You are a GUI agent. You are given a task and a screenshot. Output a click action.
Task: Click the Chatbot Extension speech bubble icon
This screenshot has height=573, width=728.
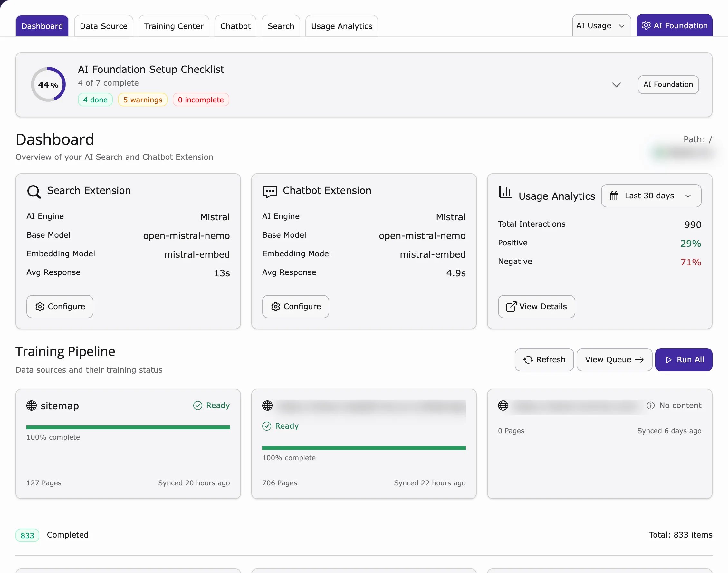(270, 192)
